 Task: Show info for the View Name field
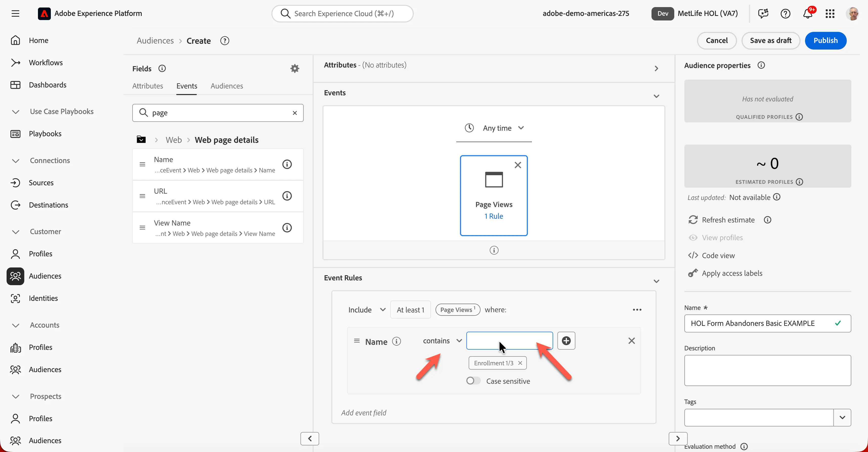pos(287,228)
